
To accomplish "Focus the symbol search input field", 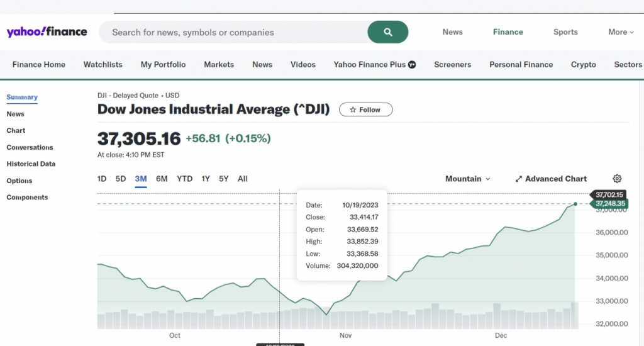I will click(x=236, y=32).
